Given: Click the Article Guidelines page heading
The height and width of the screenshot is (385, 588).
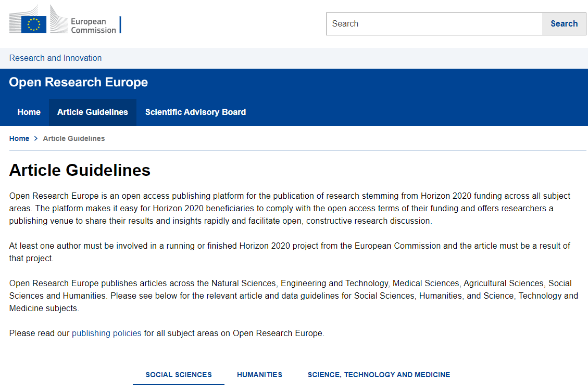Looking at the screenshot, I should tap(80, 170).
